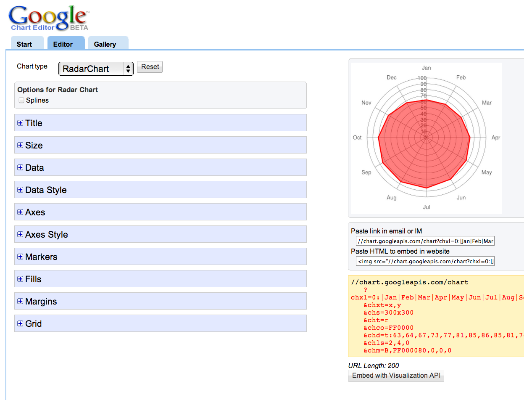Image resolution: width=532 pixels, height=400 pixels.
Task: Expand the Axes Style section plus icon
Action: (x=20, y=234)
